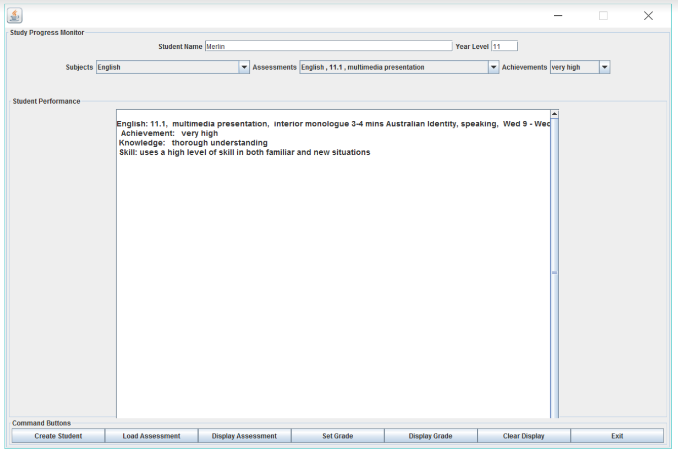Open the Achievements dropdown arrow
Image resolution: width=678 pixels, height=452 pixels.
pos(604,67)
